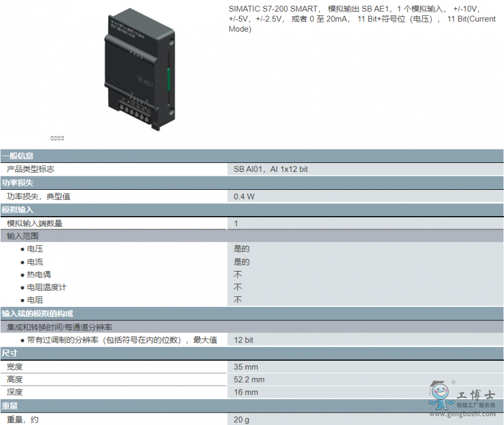Click the '重量，约' row label
The image size is (504, 425).
coord(22,419)
